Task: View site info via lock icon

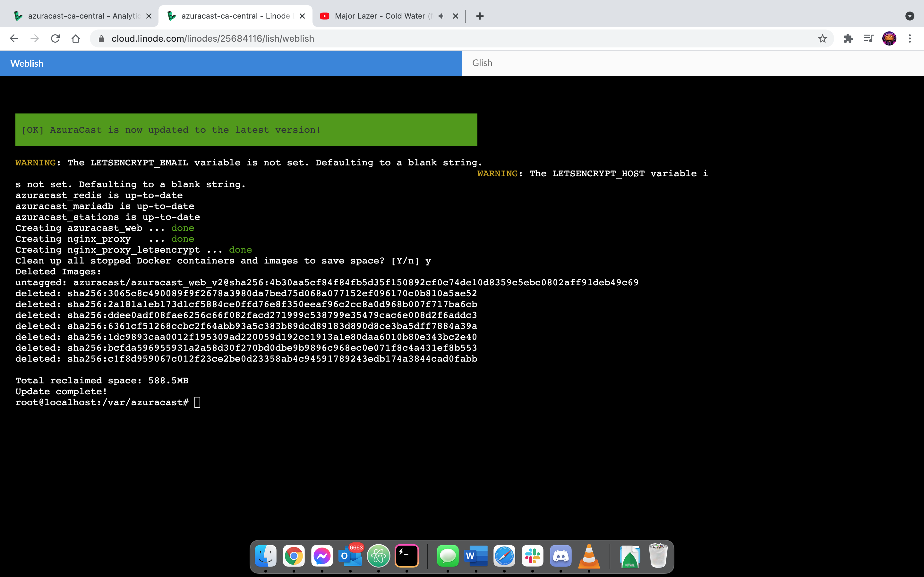Action: click(101, 38)
